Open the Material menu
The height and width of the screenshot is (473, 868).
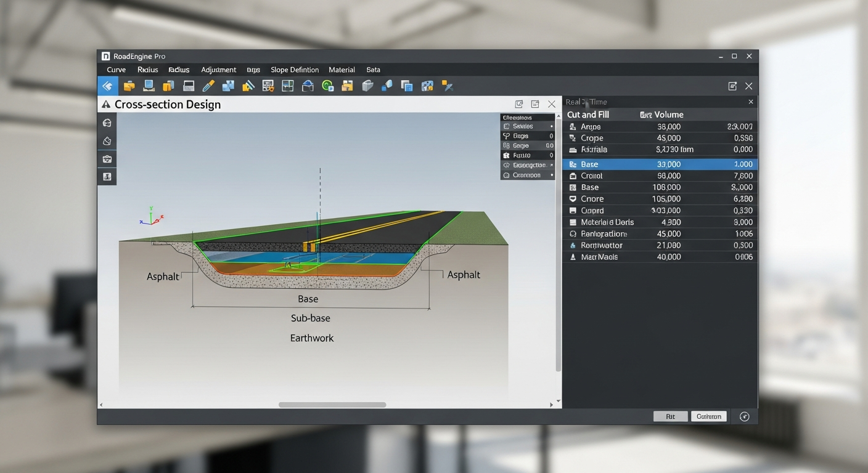pos(342,70)
